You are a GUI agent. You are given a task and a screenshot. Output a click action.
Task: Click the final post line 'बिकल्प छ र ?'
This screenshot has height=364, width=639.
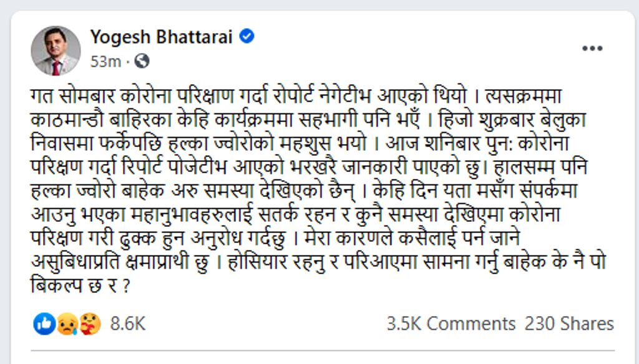[x=80, y=285]
